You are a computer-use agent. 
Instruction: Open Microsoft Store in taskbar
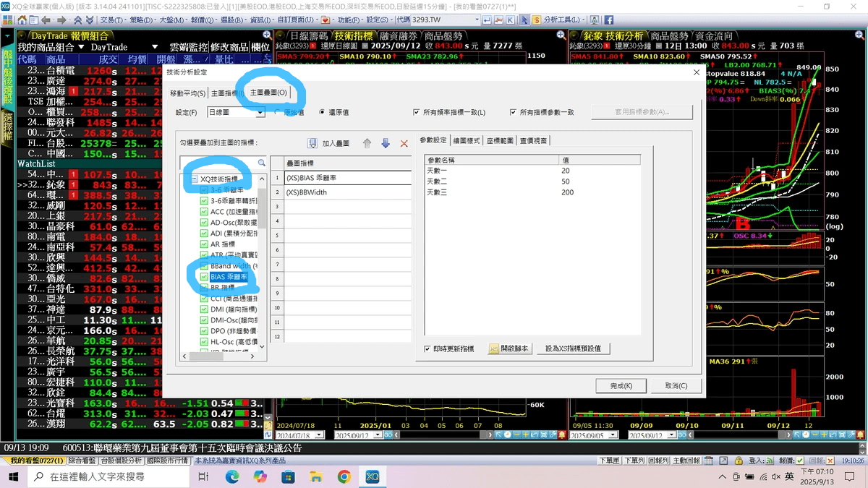click(288, 476)
